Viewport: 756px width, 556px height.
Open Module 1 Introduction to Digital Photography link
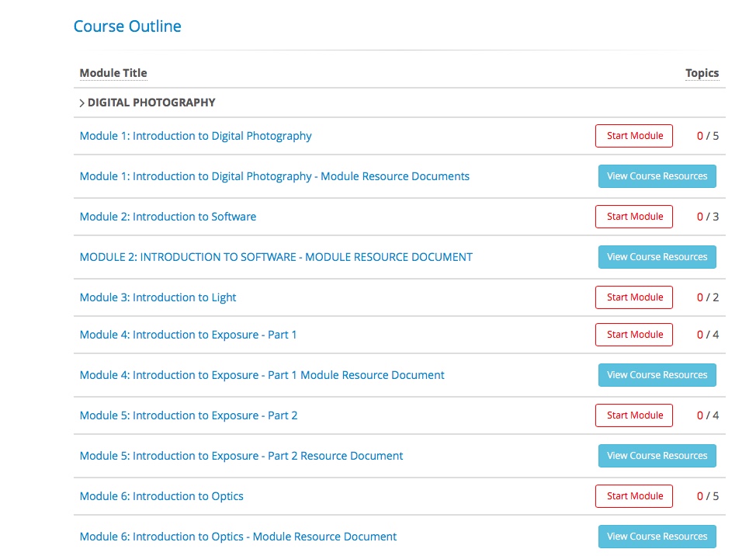coord(196,136)
